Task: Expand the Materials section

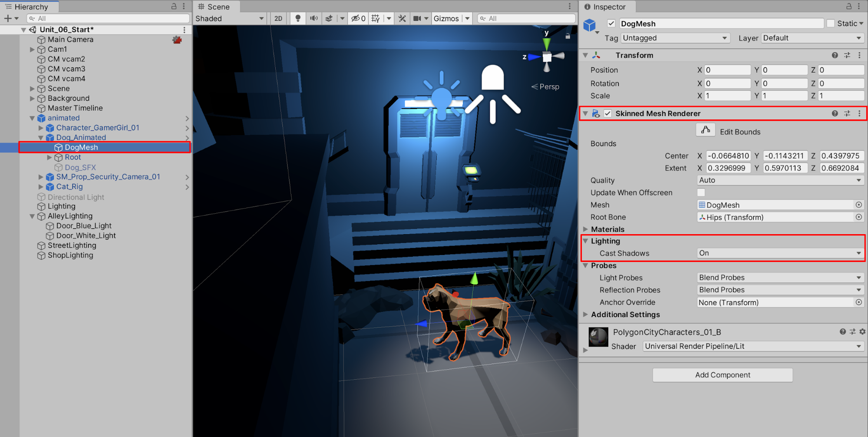Action: [x=586, y=229]
